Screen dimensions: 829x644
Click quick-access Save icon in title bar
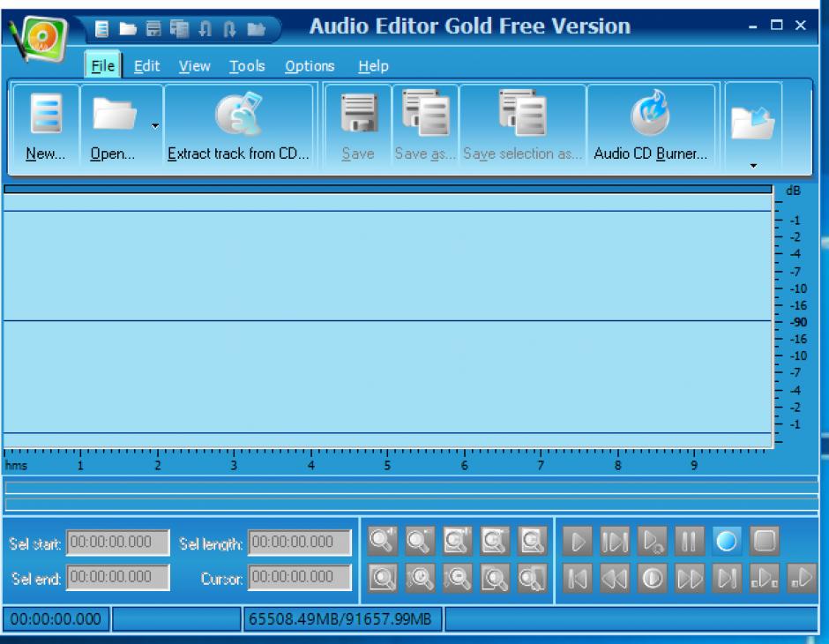click(x=153, y=28)
